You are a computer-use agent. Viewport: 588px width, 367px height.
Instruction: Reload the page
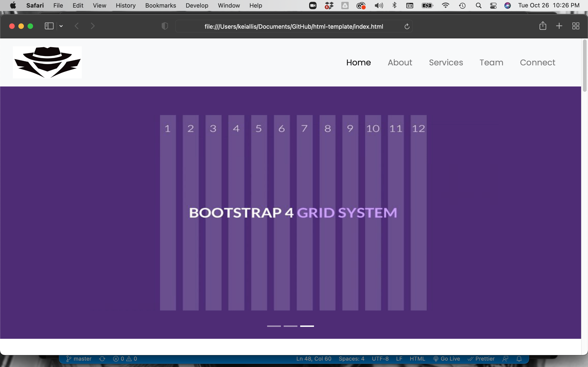(x=407, y=26)
